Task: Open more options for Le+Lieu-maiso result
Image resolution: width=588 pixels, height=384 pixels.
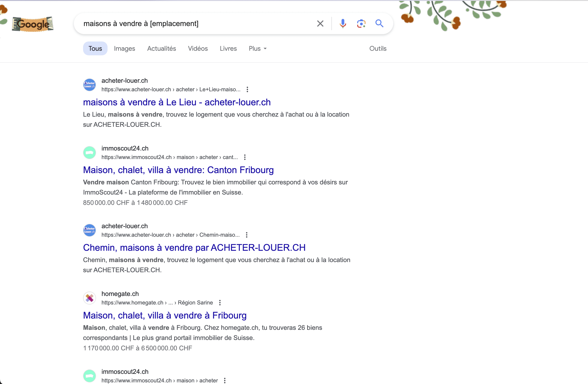Action: click(x=247, y=89)
